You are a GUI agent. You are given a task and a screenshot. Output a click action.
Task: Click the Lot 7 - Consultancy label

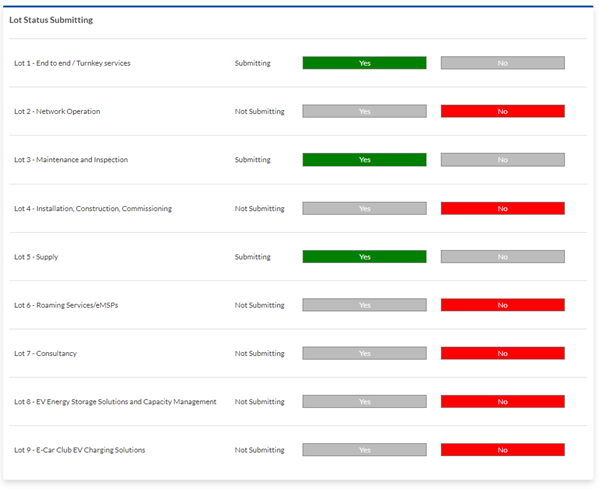[45, 353]
